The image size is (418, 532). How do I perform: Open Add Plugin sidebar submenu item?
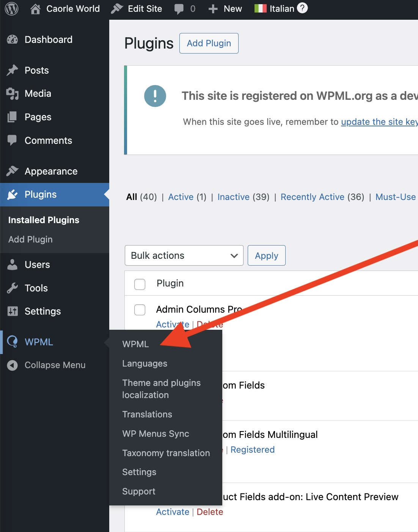point(30,239)
